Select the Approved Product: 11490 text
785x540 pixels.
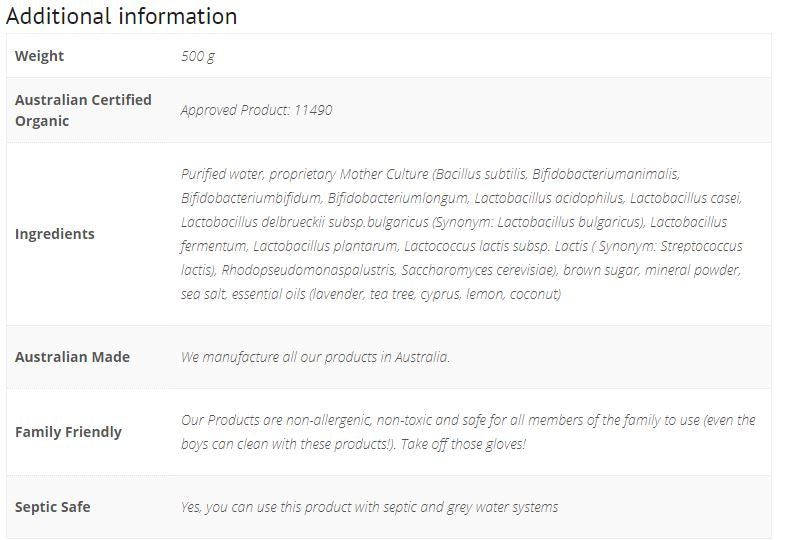click(256, 110)
